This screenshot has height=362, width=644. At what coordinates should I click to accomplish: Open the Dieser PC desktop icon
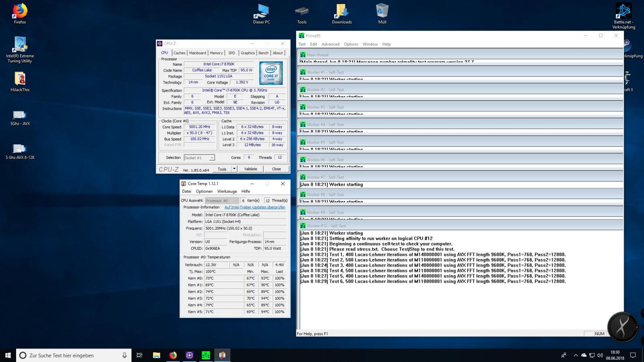(x=261, y=14)
